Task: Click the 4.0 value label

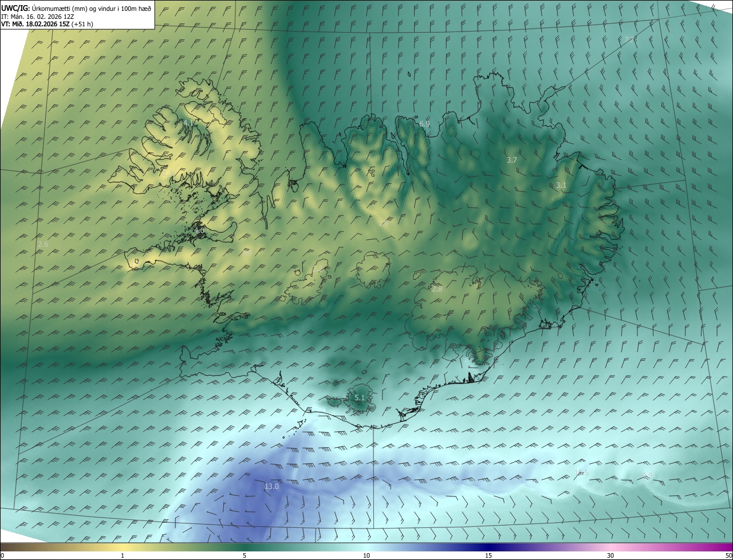Action: (x=199, y=230)
